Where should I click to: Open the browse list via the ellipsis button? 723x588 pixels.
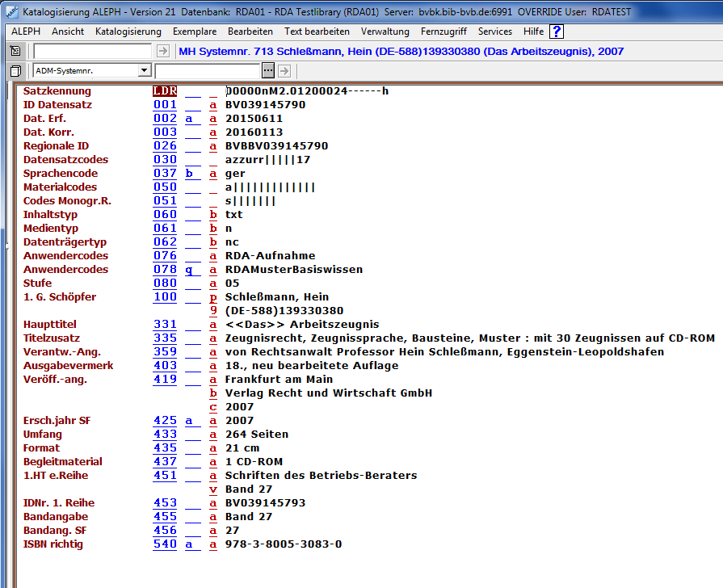click(x=269, y=71)
